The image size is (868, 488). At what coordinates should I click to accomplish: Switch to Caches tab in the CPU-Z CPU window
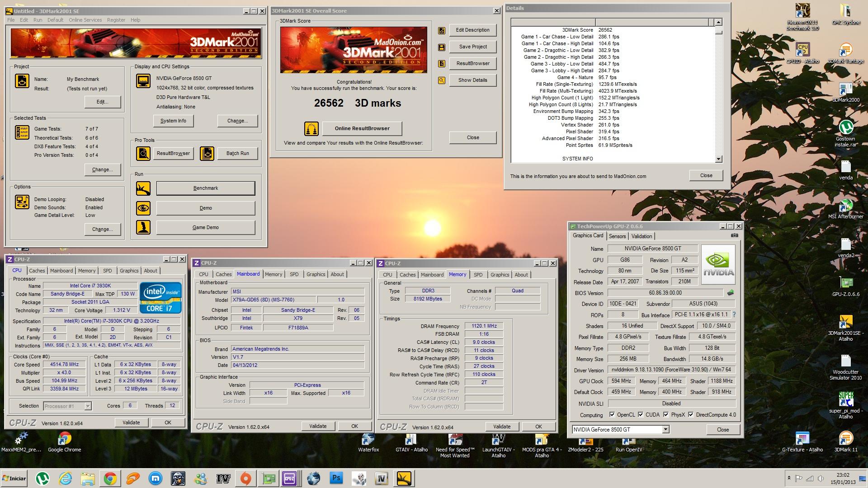tap(37, 271)
